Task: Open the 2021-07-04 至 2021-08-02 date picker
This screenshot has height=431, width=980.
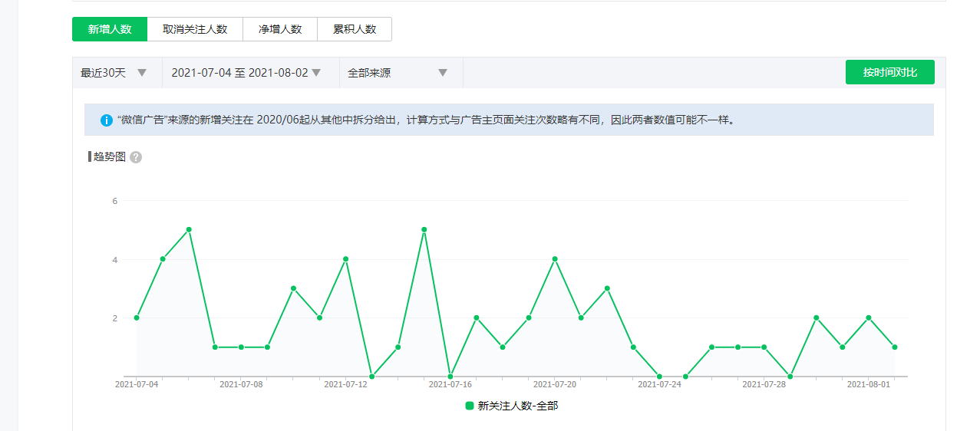Action: pyautogui.click(x=246, y=73)
